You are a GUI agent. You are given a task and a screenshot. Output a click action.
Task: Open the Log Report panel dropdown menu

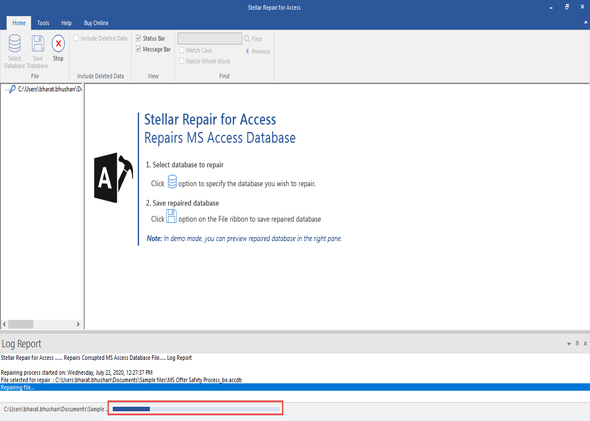[x=569, y=344]
